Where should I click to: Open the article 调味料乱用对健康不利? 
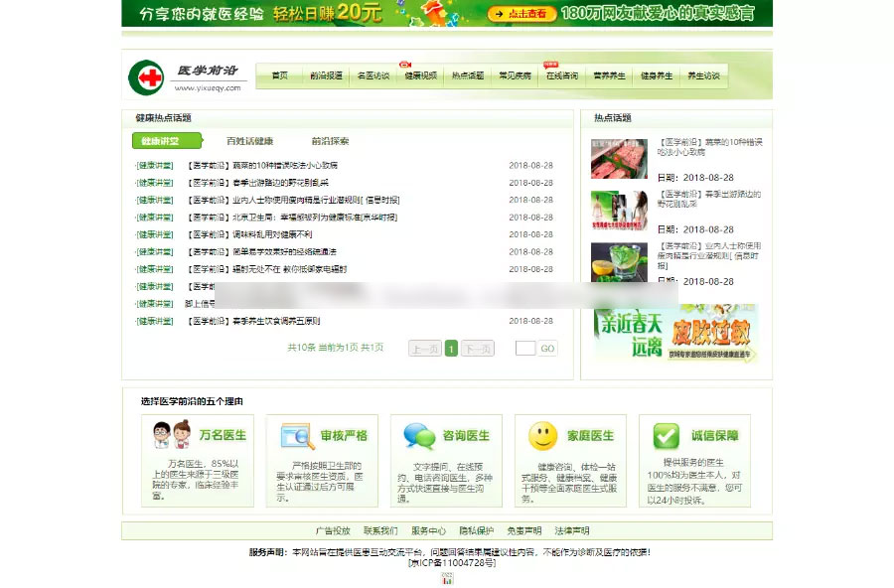tap(249, 234)
